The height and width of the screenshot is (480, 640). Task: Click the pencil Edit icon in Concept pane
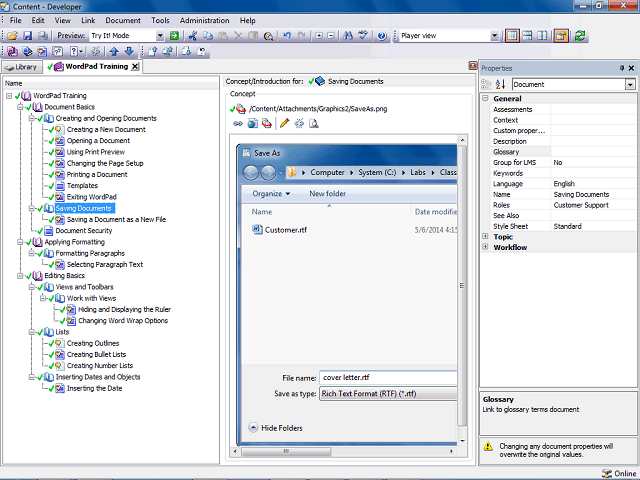coord(284,123)
